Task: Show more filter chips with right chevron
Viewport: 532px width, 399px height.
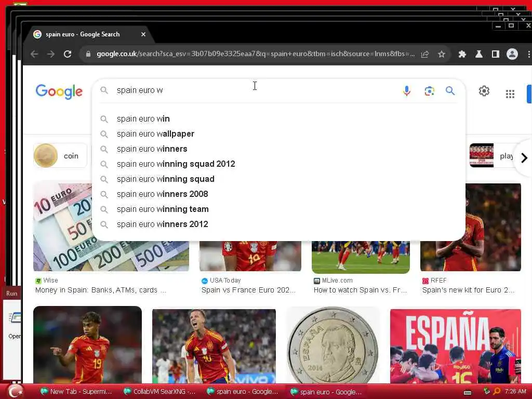Action: point(524,158)
